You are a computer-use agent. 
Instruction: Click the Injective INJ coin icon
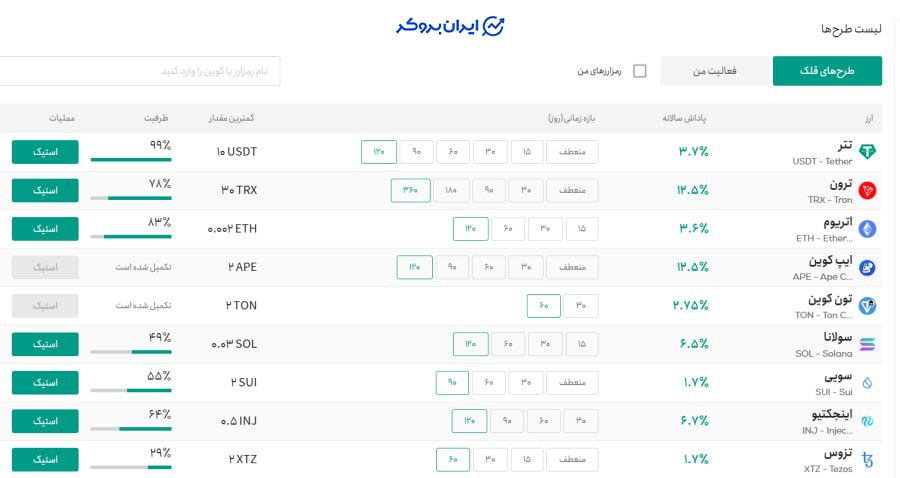point(867,421)
